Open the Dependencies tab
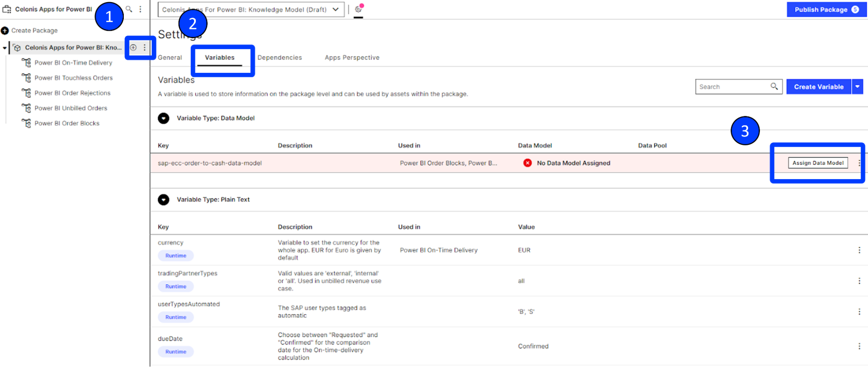 click(280, 57)
